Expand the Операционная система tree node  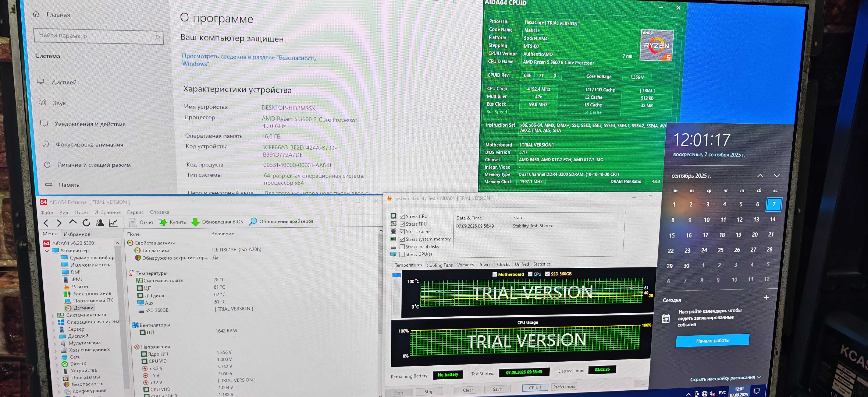click(x=53, y=323)
